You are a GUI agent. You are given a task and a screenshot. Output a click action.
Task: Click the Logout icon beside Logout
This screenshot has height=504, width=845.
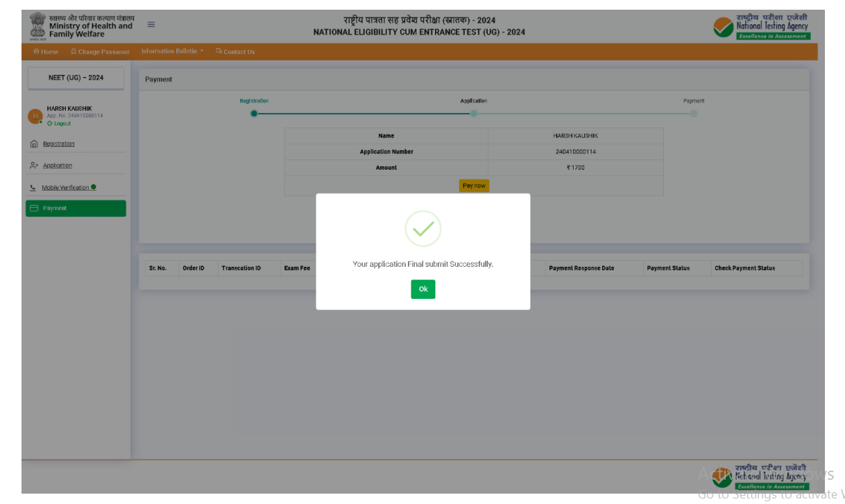[x=50, y=123]
